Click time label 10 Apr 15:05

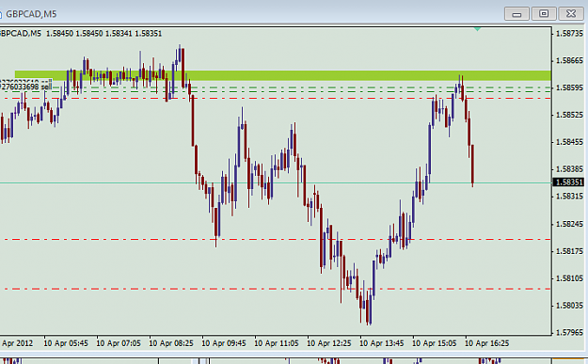(x=435, y=343)
